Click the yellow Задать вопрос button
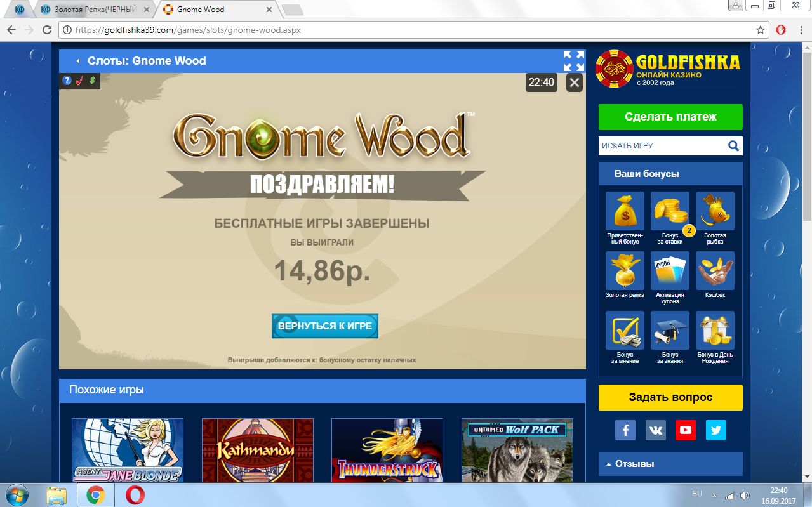Image resolution: width=812 pixels, height=507 pixels. pos(670,397)
